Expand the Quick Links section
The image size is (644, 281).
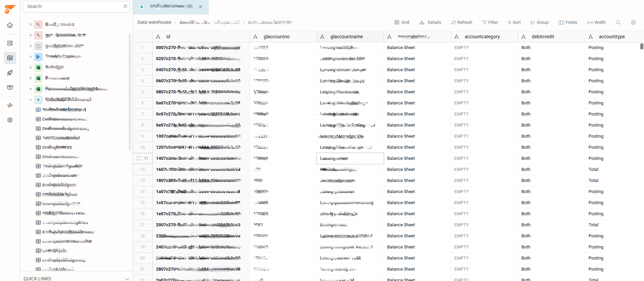(127, 279)
